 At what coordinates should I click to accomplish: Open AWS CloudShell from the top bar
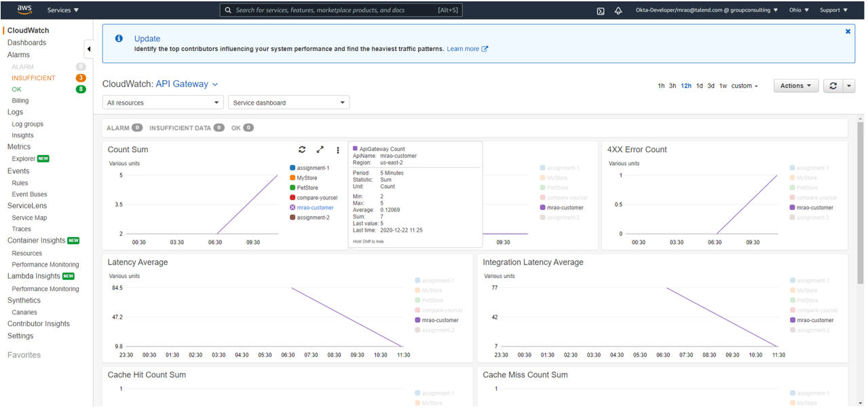(x=599, y=11)
